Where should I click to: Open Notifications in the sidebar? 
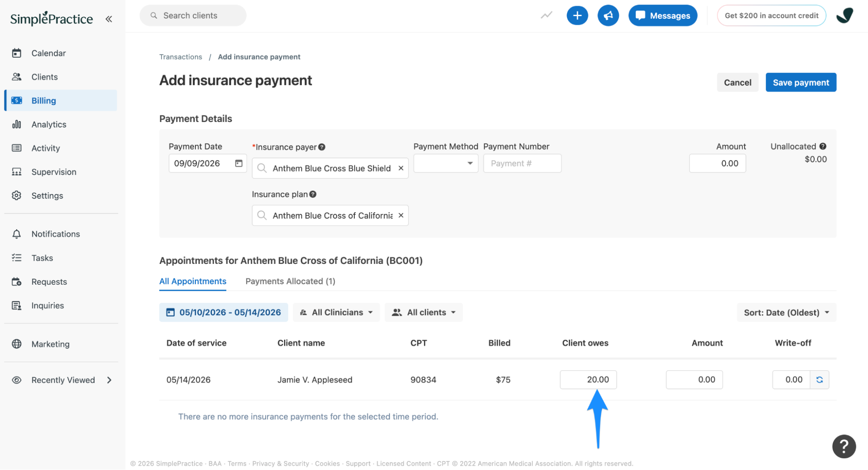(x=61, y=234)
